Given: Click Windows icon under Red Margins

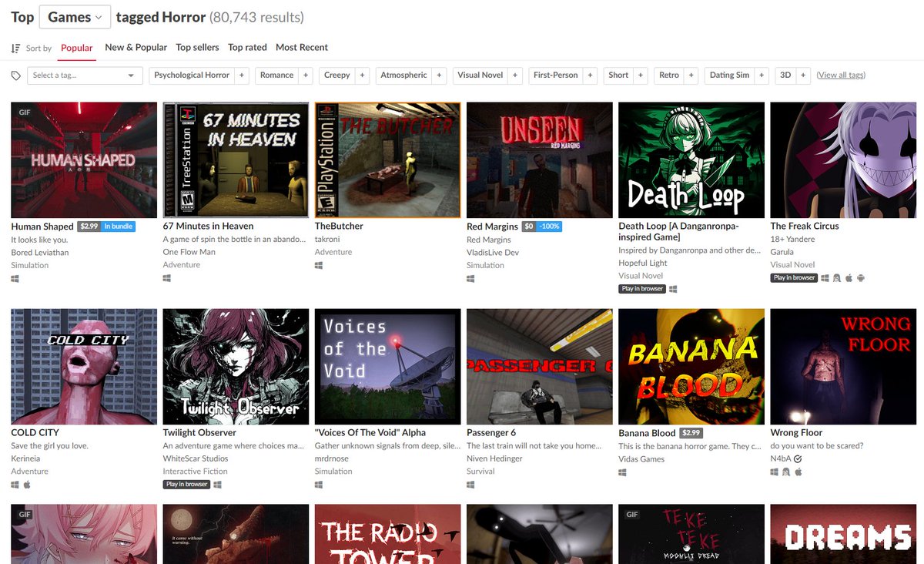Looking at the screenshot, I should point(470,278).
